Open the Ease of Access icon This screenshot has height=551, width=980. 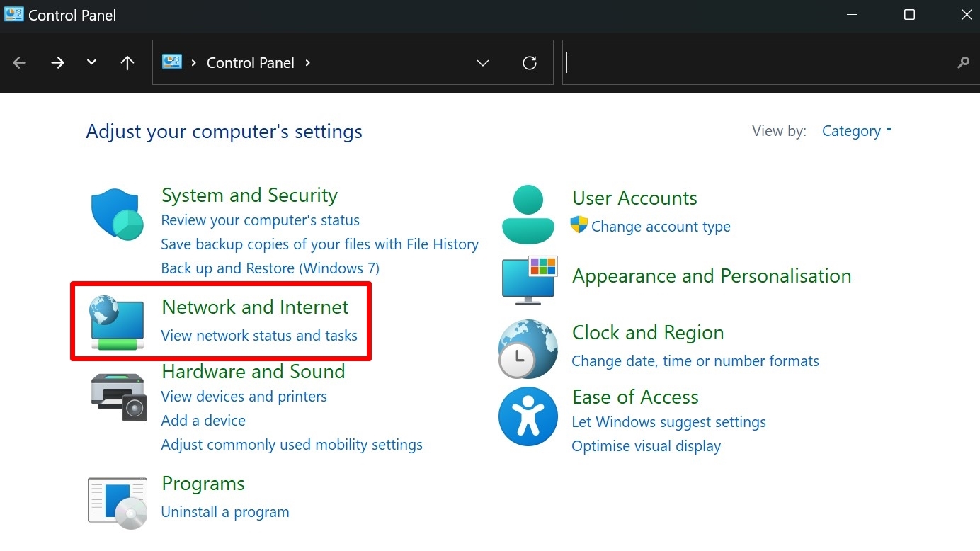coord(528,416)
